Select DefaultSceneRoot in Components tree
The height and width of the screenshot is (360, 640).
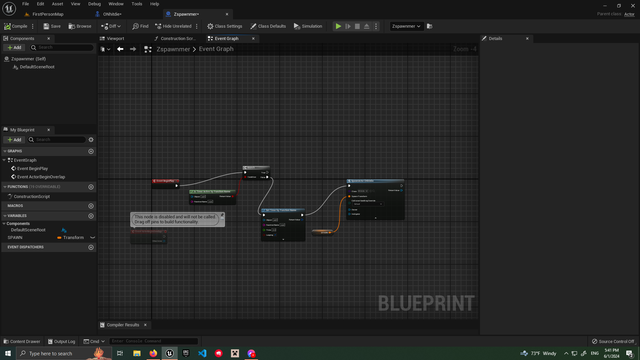click(x=37, y=67)
